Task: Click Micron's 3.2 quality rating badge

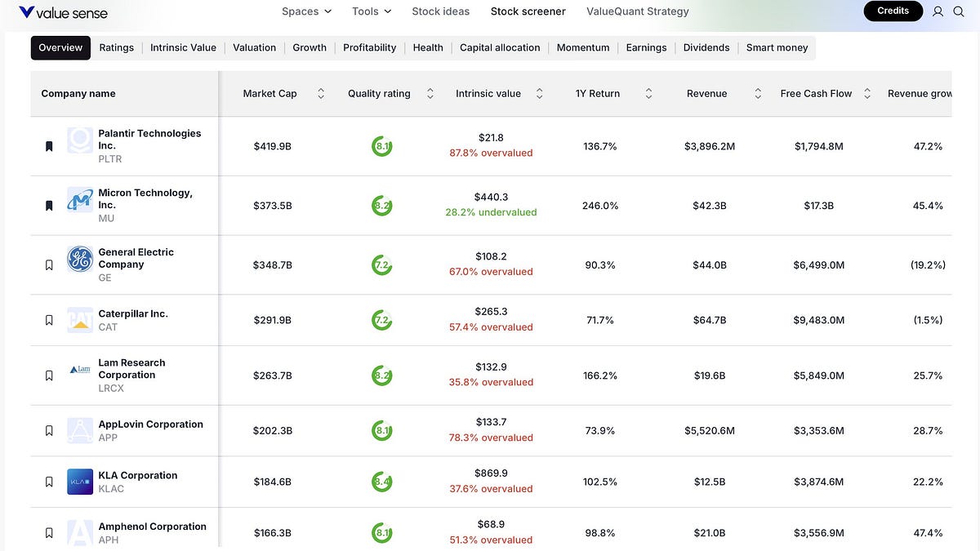Action: (381, 206)
